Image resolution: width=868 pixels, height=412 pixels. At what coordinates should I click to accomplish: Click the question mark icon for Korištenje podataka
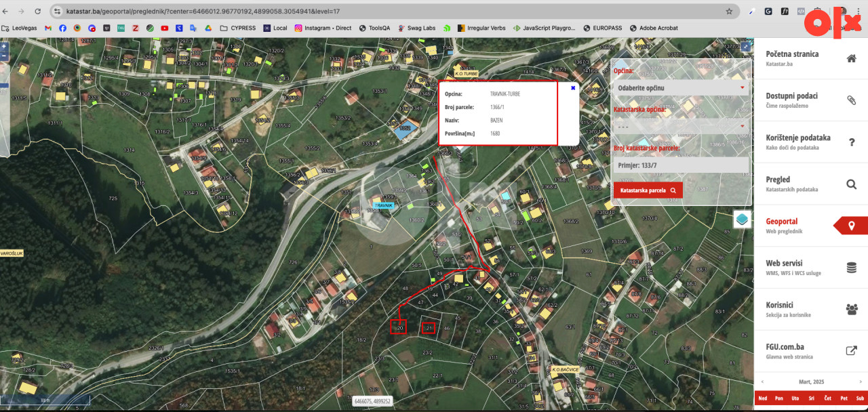tap(851, 142)
